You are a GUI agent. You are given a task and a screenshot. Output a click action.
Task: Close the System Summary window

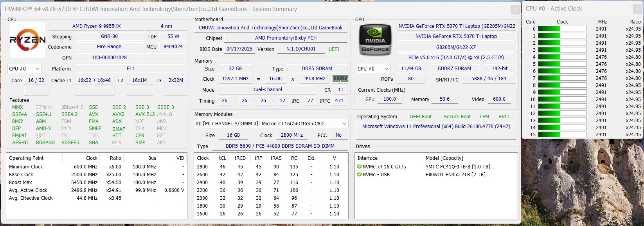coord(515,9)
